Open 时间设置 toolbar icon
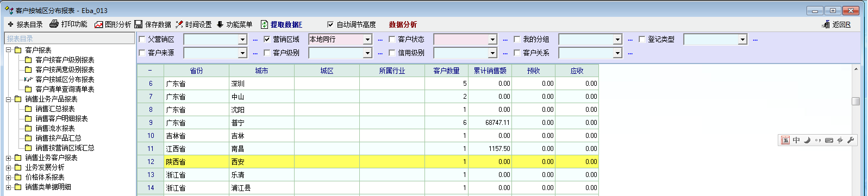The width and height of the screenshot is (868, 196). [179, 24]
